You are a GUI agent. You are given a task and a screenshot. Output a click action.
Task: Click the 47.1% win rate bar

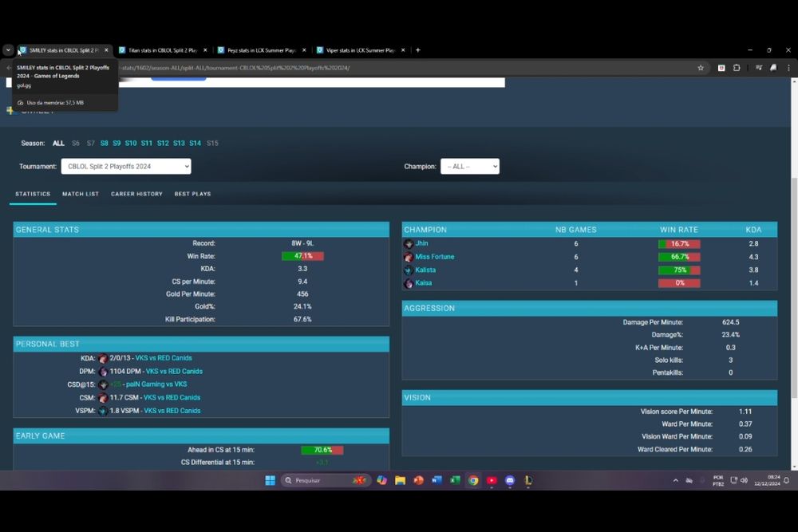point(302,256)
